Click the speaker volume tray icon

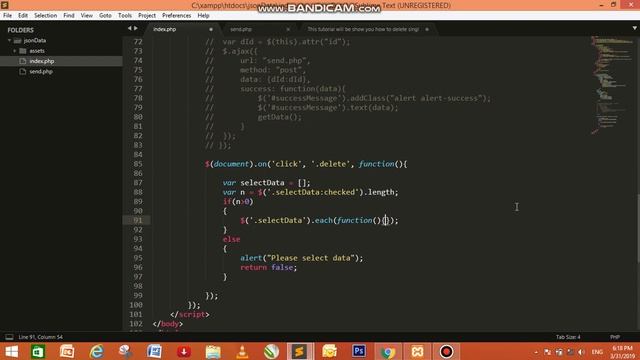pyautogui.click(x=582, y=352)
